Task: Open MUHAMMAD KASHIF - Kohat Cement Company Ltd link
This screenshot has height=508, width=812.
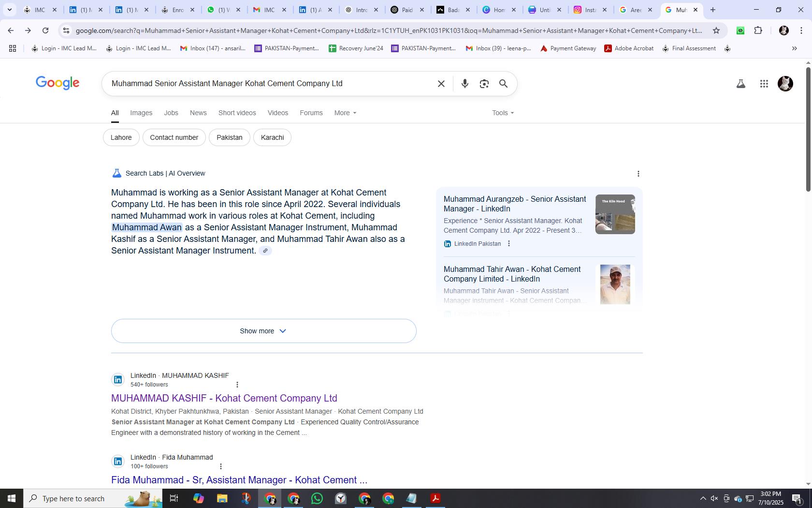Action: (x=224, y=398)
